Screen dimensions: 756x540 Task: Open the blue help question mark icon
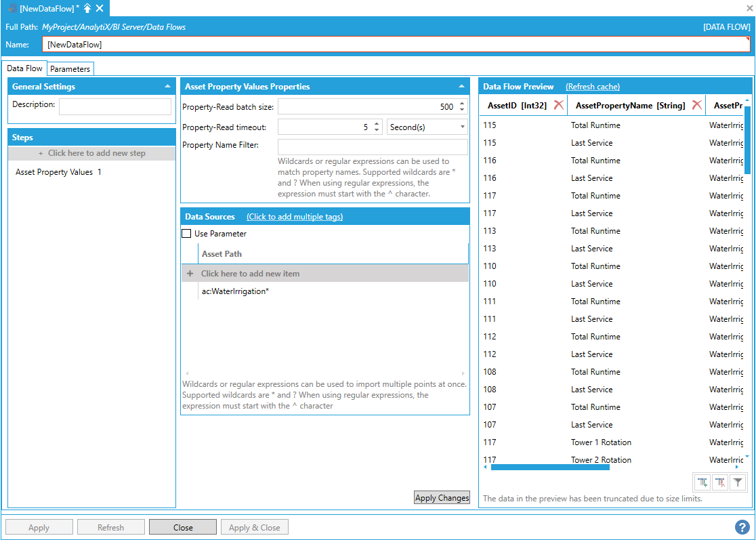[x=742, y=527]
